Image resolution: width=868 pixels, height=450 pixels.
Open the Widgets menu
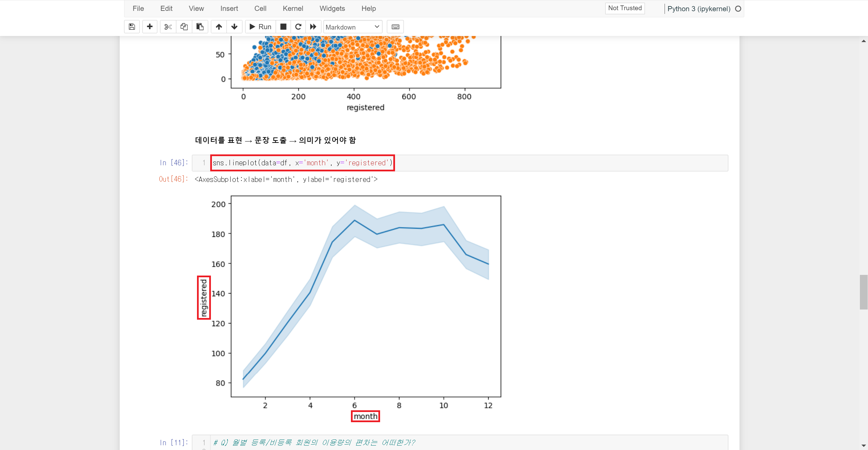332,8
